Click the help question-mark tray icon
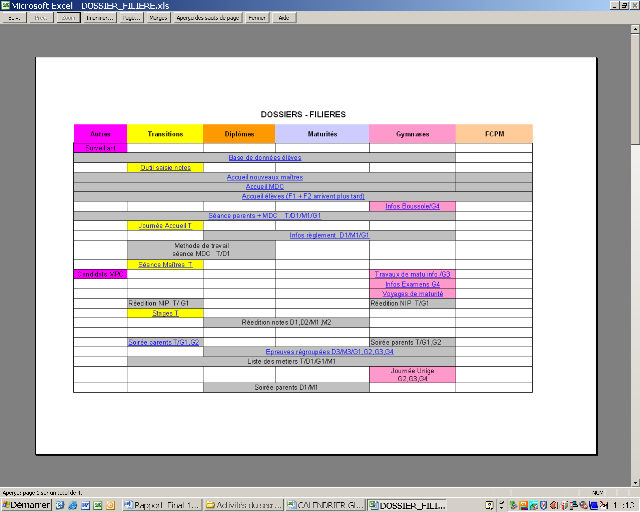 (x=489, y=505)
